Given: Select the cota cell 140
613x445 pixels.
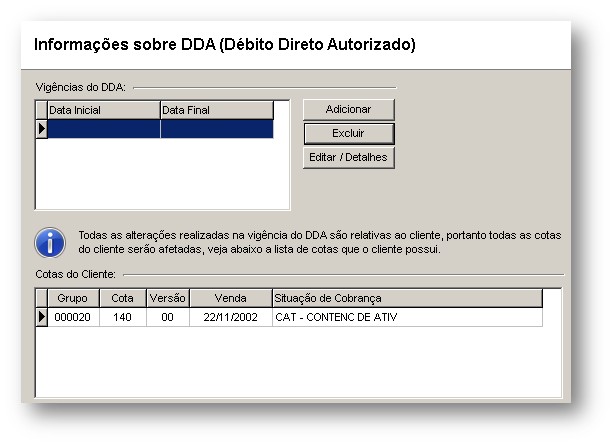Looking at the screenshot, I should pos(123,317).
